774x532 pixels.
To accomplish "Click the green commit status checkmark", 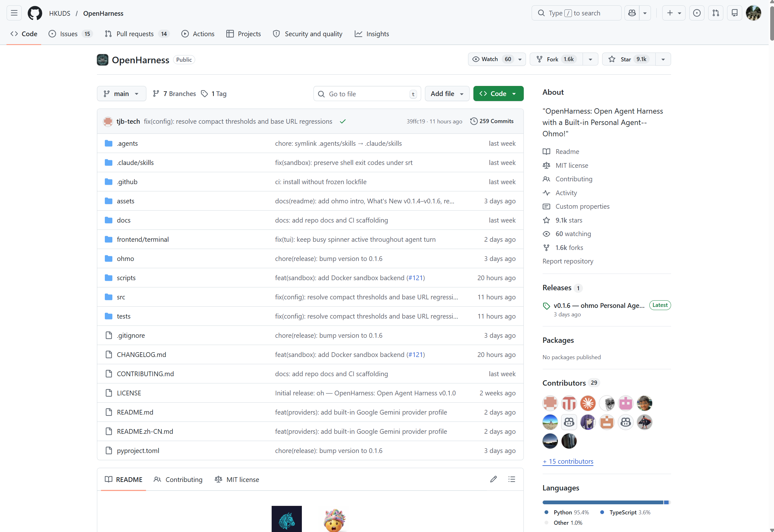I will click(x=342, y=121).
